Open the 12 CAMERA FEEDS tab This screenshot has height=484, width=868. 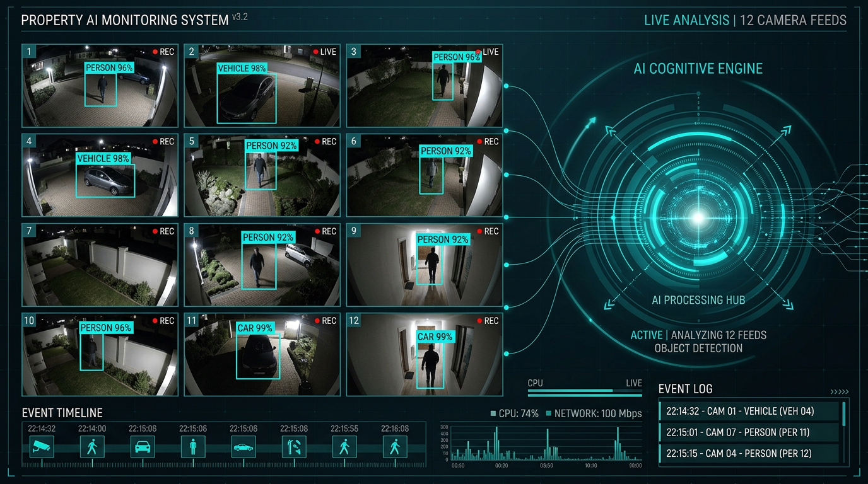point(793,20)
